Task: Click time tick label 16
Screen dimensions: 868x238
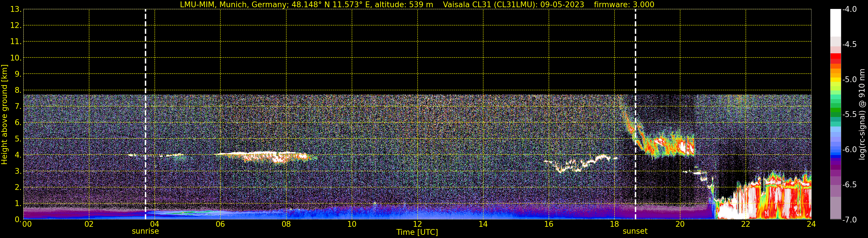Action: tap(549, 224)
